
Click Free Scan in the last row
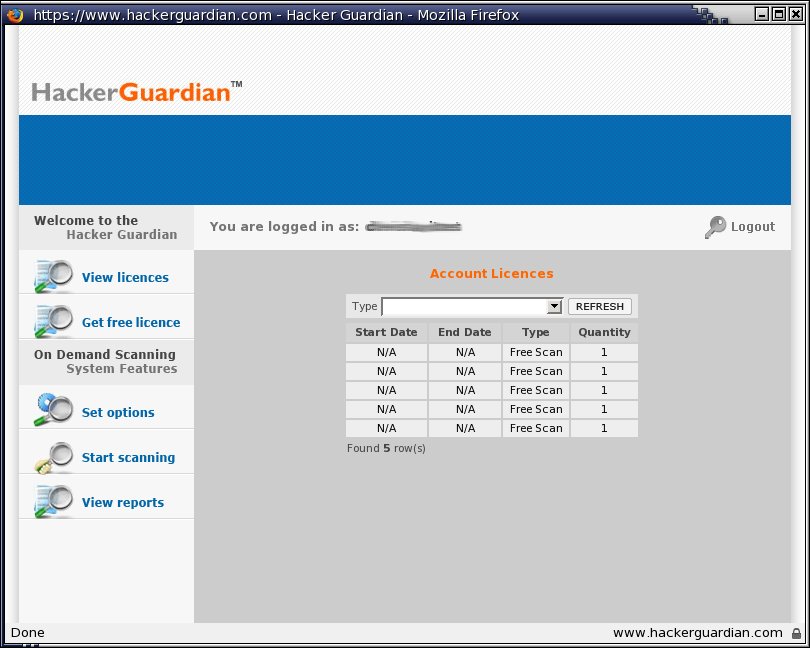[x=536, y=428]
